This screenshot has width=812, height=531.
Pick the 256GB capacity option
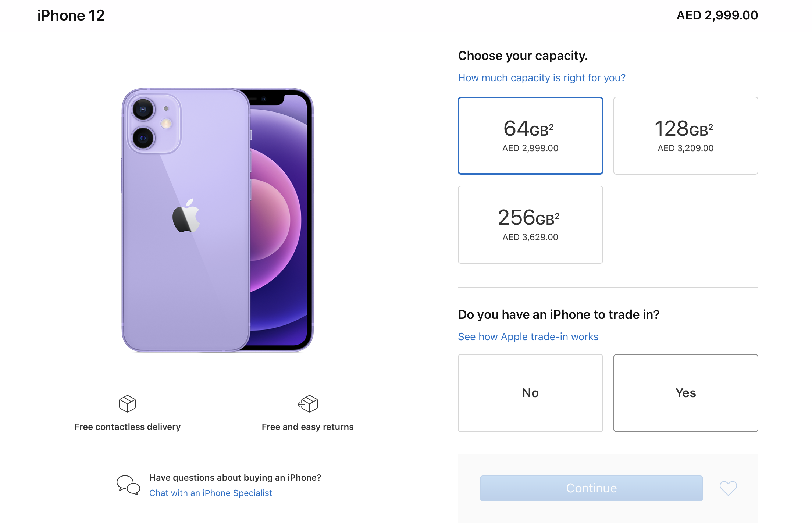tap(530, 225)
